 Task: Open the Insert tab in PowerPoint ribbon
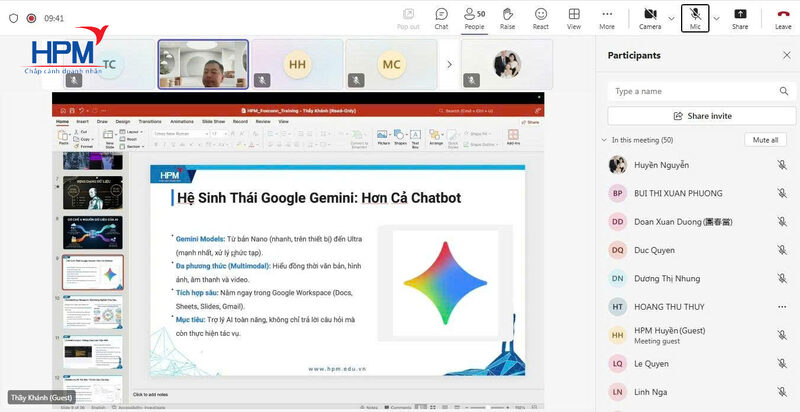tap(83, 121)
